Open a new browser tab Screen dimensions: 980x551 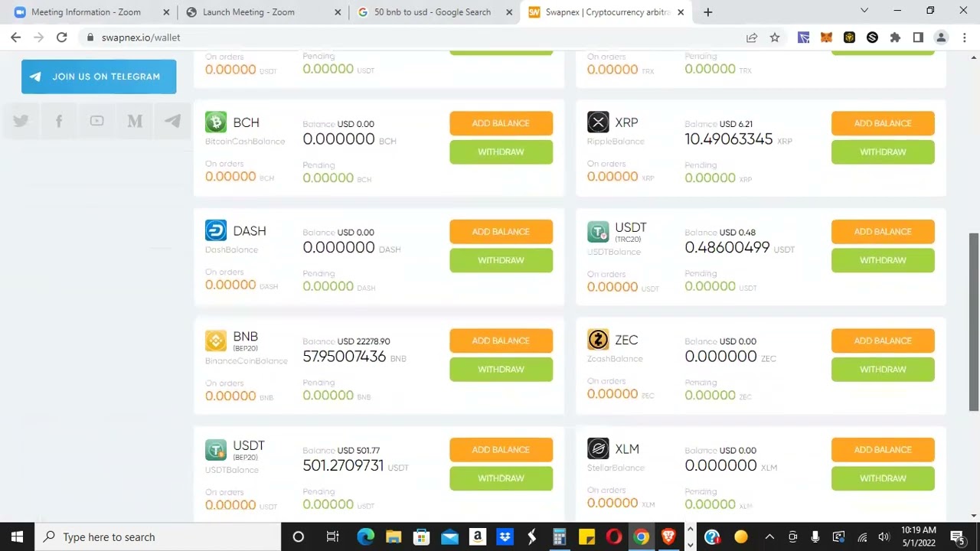[708, 12]
